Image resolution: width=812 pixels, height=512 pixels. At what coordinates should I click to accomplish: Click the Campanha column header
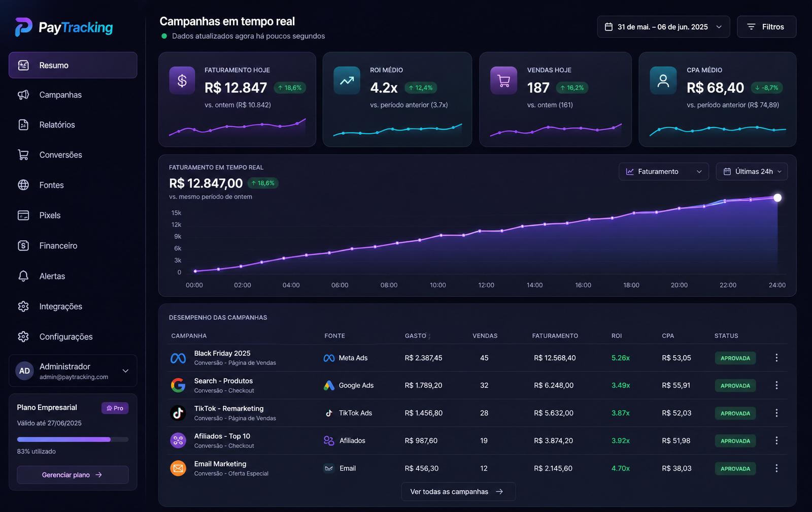[x=189, y=336]
